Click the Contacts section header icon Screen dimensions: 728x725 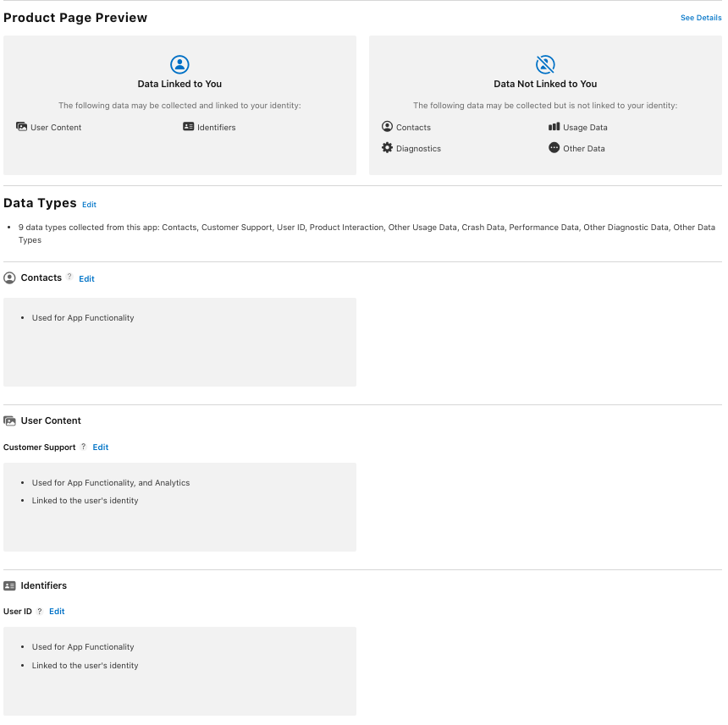(10, 277)
